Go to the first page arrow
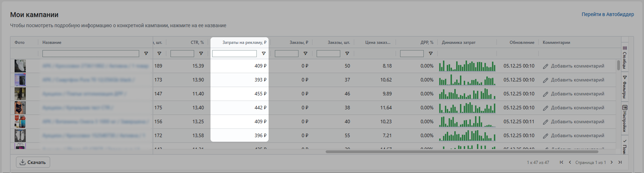 pos(562,162)
